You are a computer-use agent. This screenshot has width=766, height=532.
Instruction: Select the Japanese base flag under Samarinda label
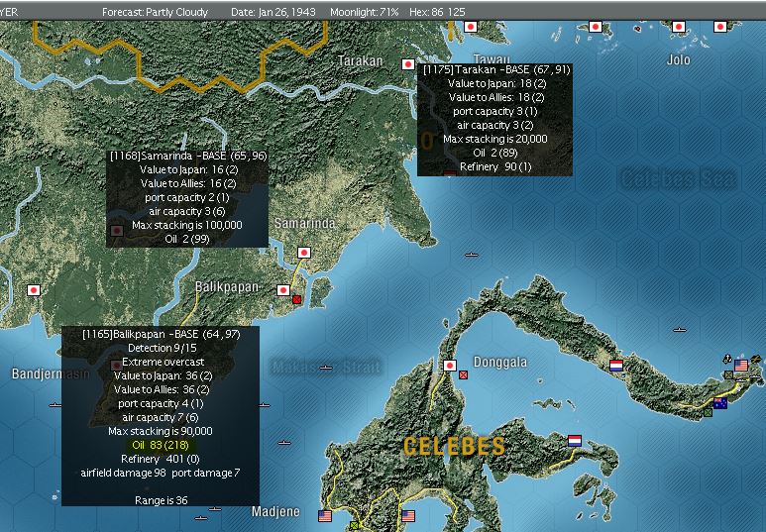304,253
